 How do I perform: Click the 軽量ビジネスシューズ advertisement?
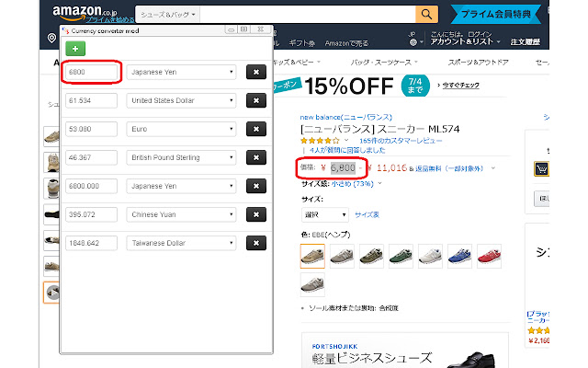click(405, 351)
